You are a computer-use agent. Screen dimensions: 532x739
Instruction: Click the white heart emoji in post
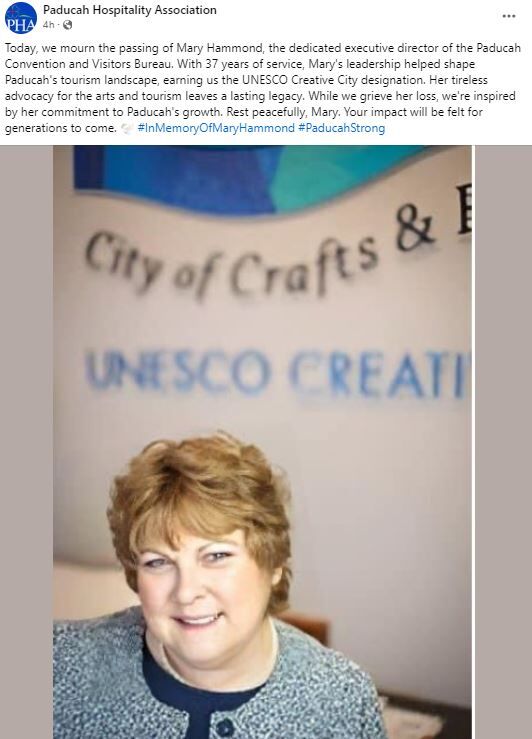point(126,128)
